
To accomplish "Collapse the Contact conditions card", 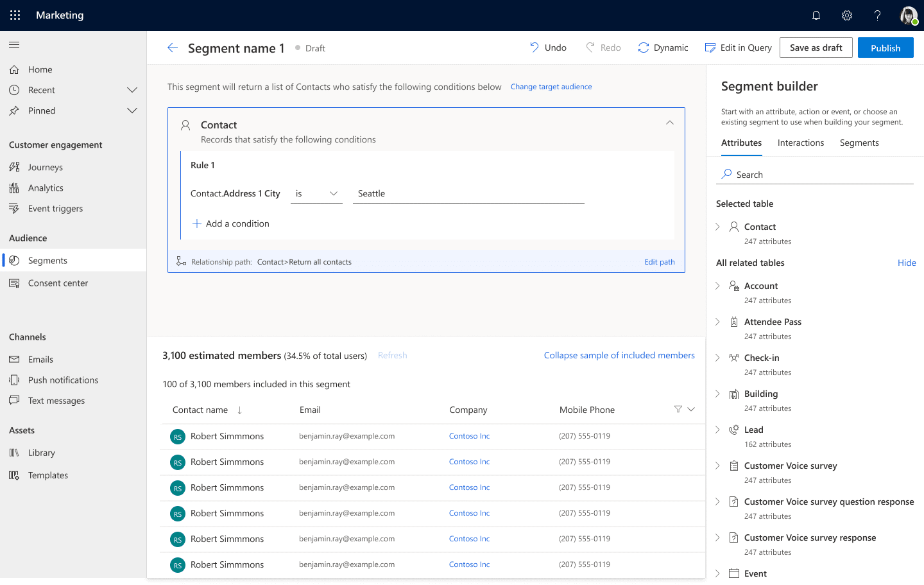I will pyautogui.click(x=669, y=123).
